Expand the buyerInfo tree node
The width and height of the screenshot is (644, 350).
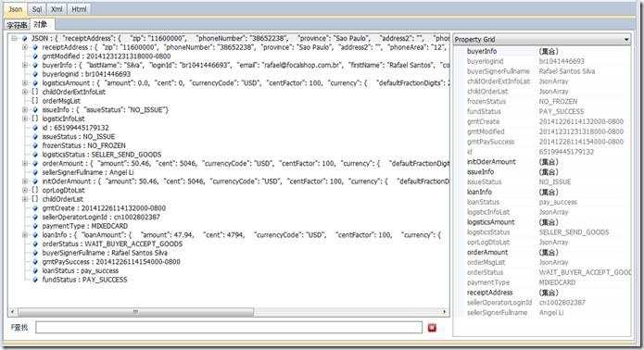25,65
